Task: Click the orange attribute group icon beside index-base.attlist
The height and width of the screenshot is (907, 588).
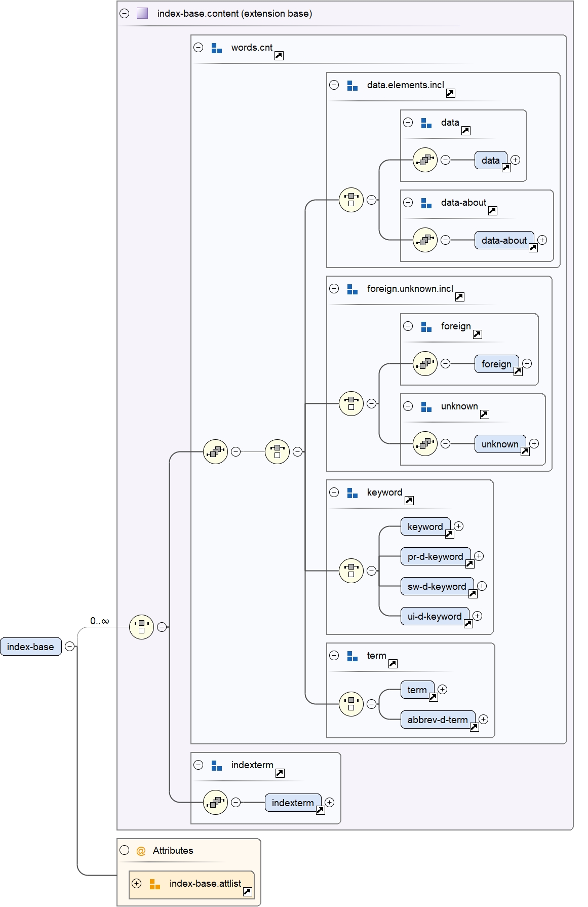Action: (155, 884)
